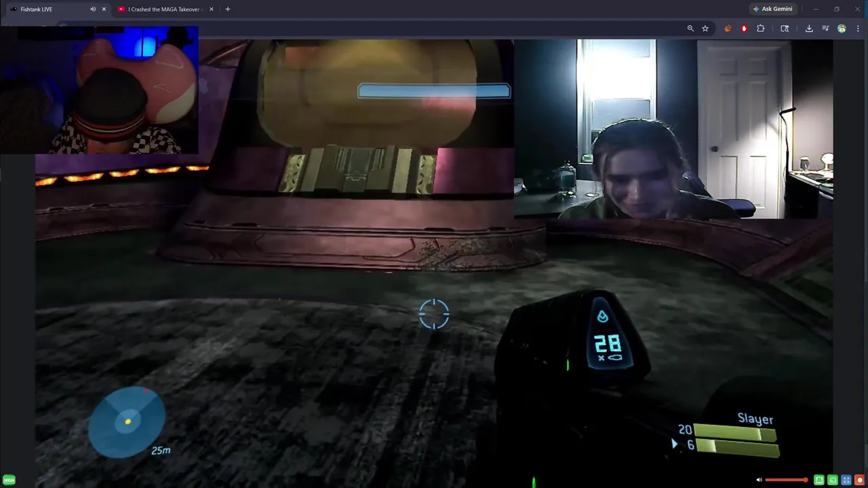The image size is (868, 488).
Task: Click the blue shield bar in game HUD
Action: (434, 91)
